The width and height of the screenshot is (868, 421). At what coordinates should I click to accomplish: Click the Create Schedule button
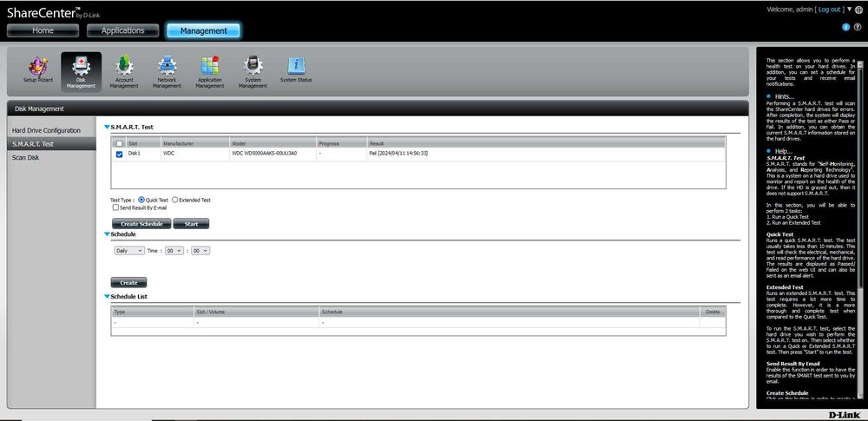click(x=141, y=224)
